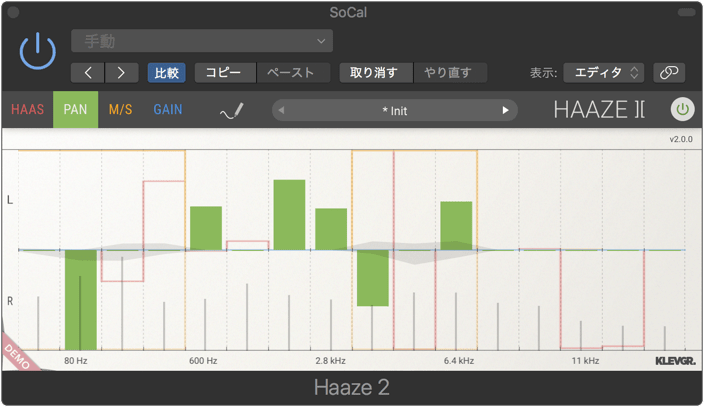This screenshot has height=407, width=704.
Task: Toggle the blue plugin bypass power button
Action: point(38,51)
